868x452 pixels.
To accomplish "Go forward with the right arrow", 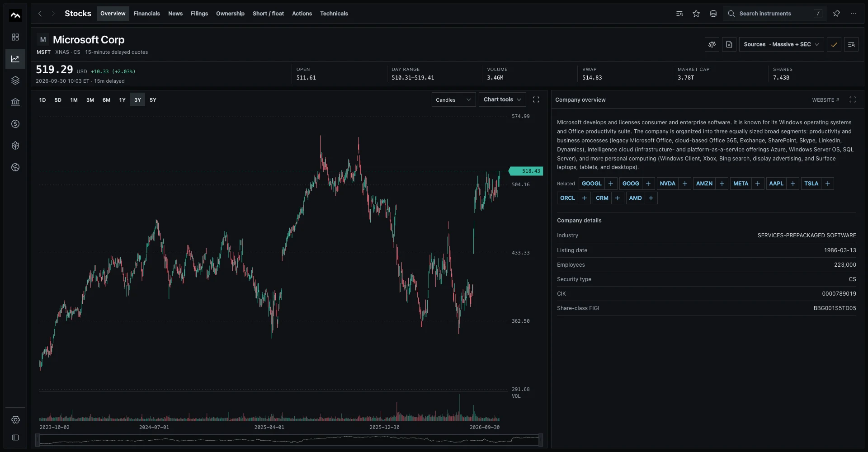I will (53, 14).
